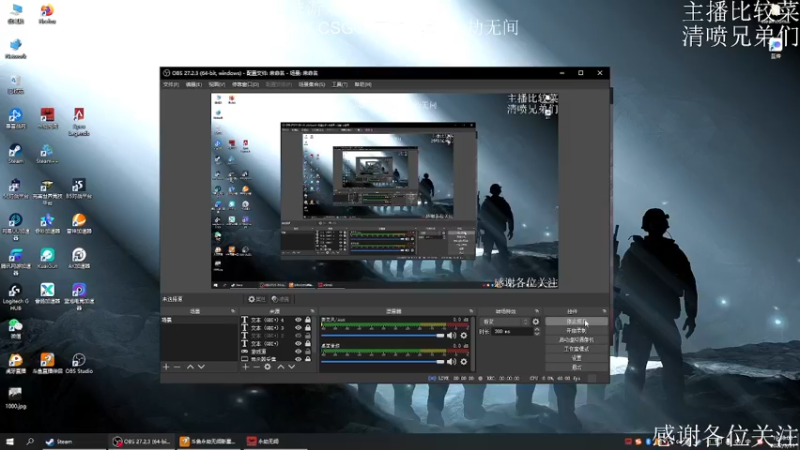Image resolution: width=800 pixels, height=450 pixels.
Task: Open the 场景集合(S) menu
Action: click(311, 85)
